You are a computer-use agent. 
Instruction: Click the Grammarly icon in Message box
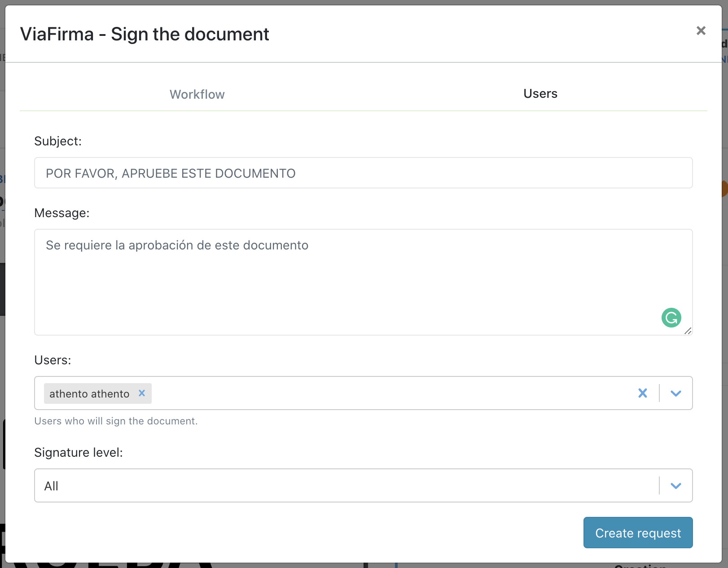[671, 318]
